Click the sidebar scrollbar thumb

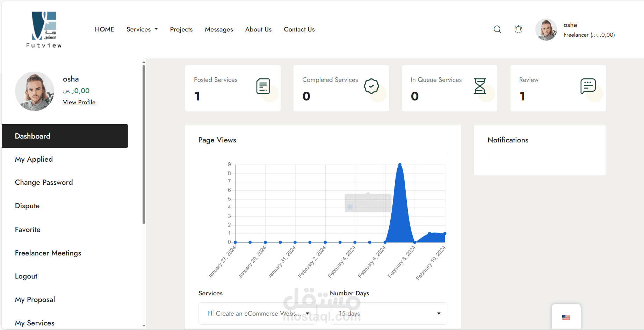point(144,144)
